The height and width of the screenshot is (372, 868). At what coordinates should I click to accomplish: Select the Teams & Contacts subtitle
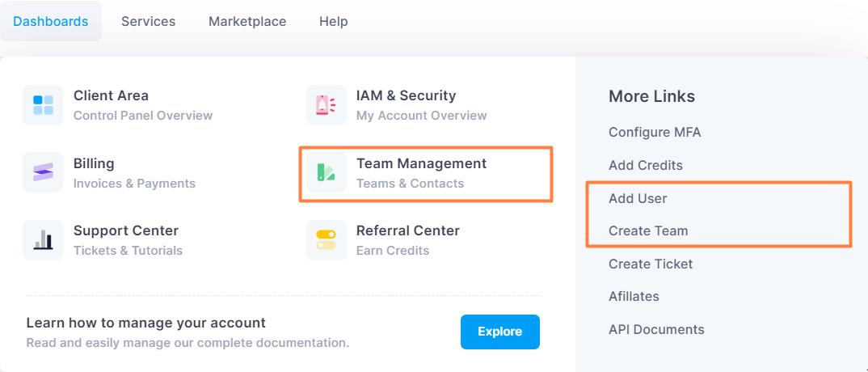[411, 184]
